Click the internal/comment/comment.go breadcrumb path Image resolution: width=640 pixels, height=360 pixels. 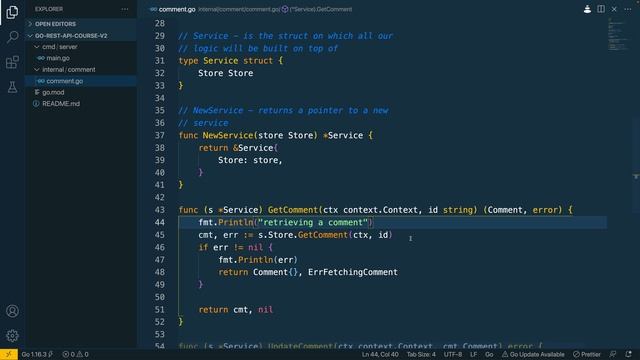click(239, 9)
